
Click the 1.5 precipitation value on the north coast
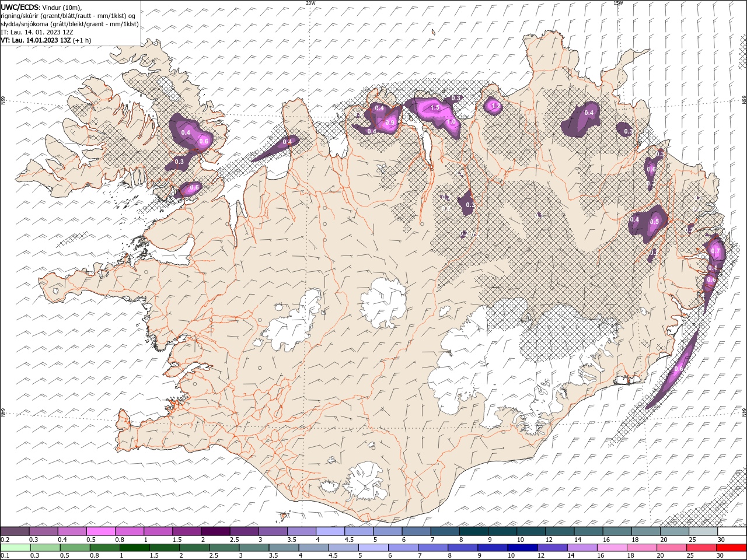(x=434, y=108)
